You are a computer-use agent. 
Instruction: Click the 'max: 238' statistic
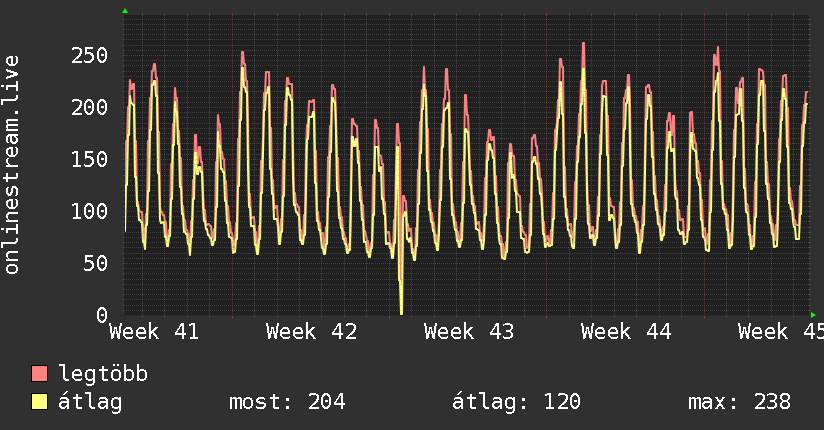(x=739, y=402)
